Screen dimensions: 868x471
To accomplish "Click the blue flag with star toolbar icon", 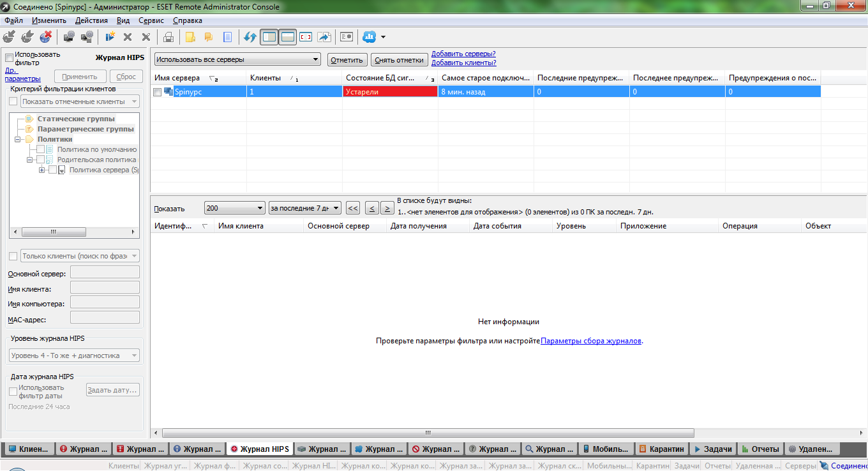I will click(x=110, y=37).
